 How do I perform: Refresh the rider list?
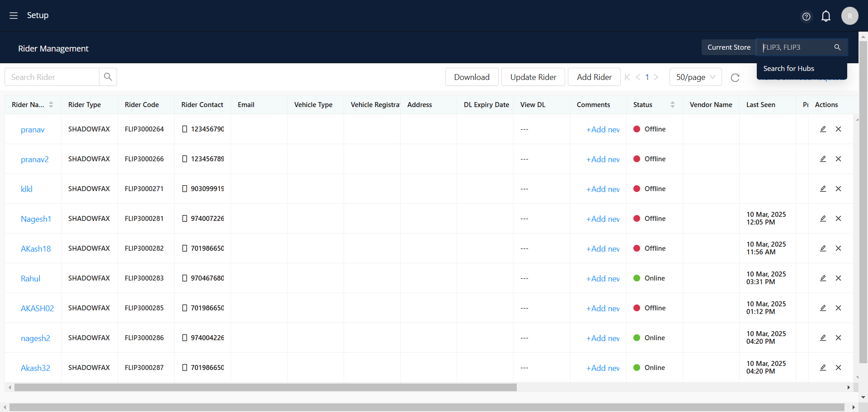coord(735,77)
